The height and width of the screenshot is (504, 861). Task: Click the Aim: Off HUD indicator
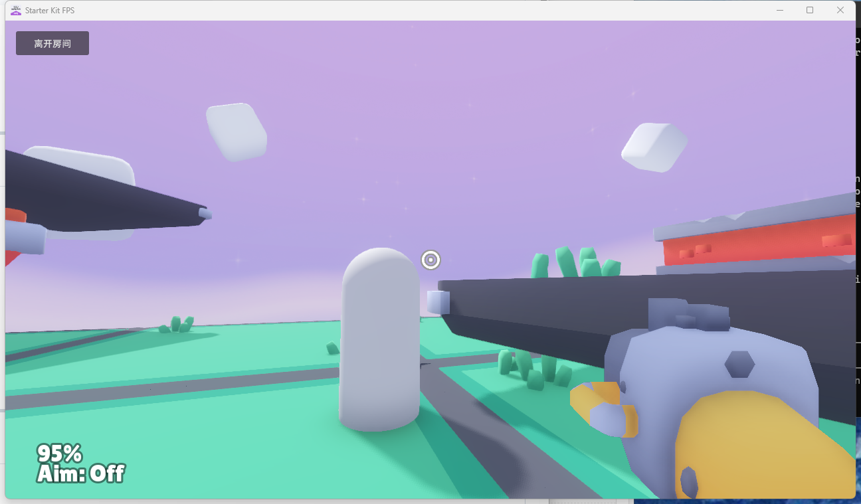point(80,475)
